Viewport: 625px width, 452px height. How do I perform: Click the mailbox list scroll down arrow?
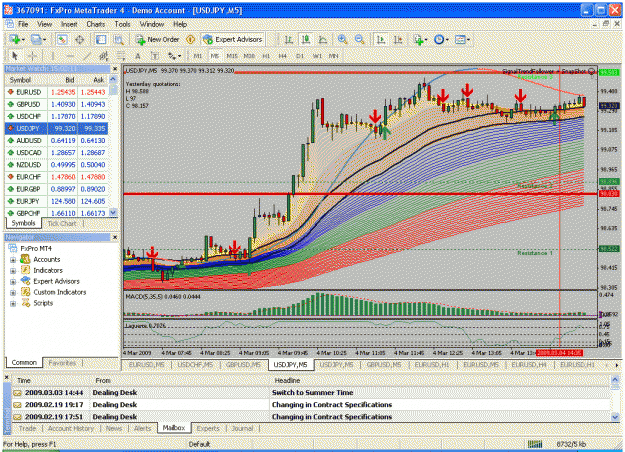pos(615,417)
